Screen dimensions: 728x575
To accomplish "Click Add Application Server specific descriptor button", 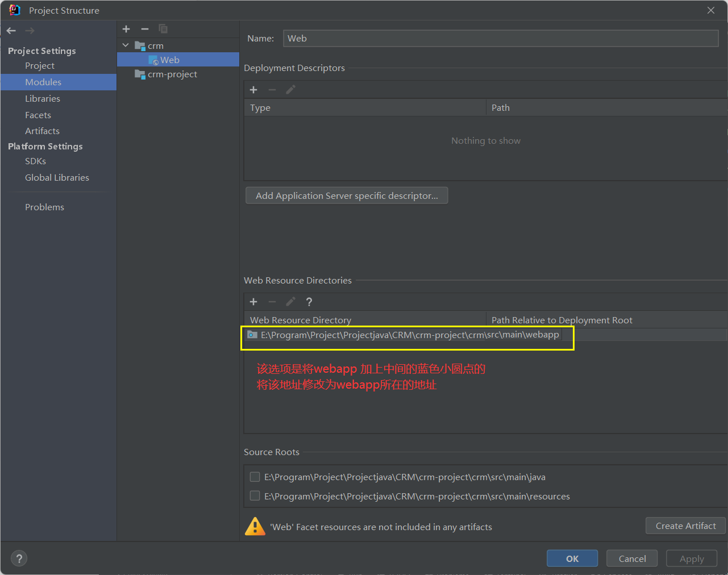I will pyautogui.click(x=347, y=195).
